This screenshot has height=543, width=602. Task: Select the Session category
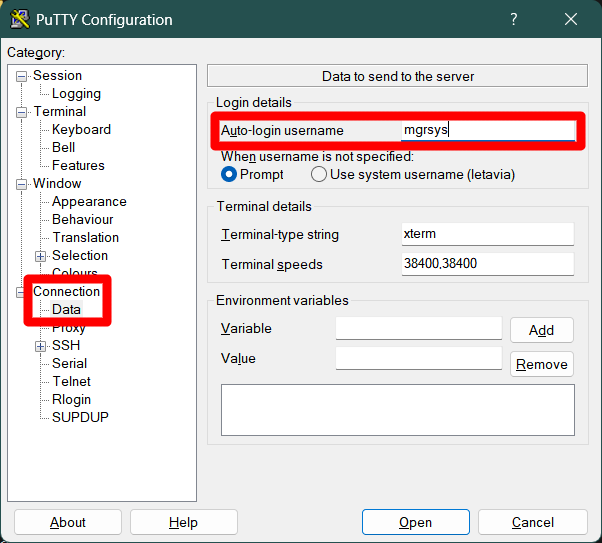pyautogui.click(x=57, y=75)
